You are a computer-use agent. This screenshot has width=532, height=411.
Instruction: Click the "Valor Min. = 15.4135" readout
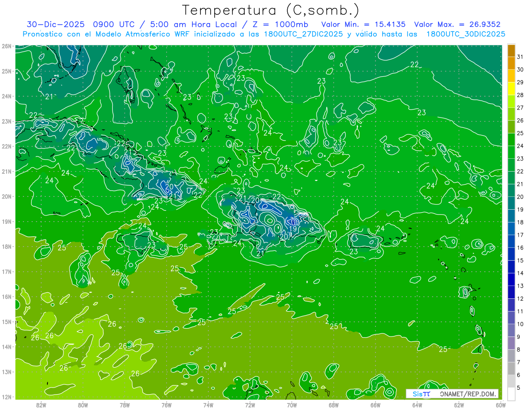(x=364, y=24)
